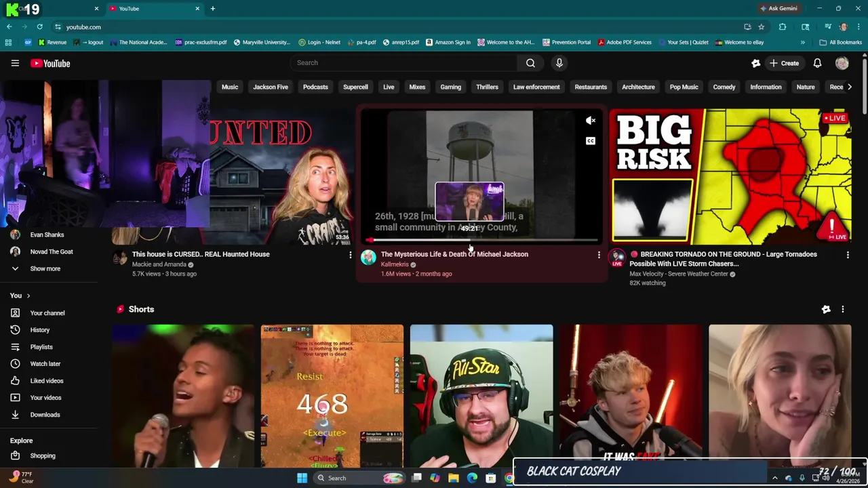Open the haunted house video thumbnail

281,176
